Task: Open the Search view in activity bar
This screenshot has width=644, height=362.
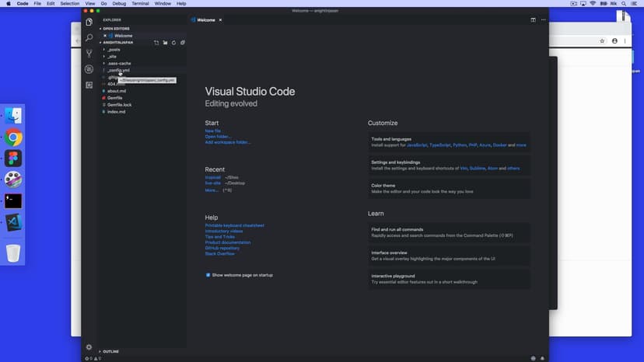Action: click(89, 37)
